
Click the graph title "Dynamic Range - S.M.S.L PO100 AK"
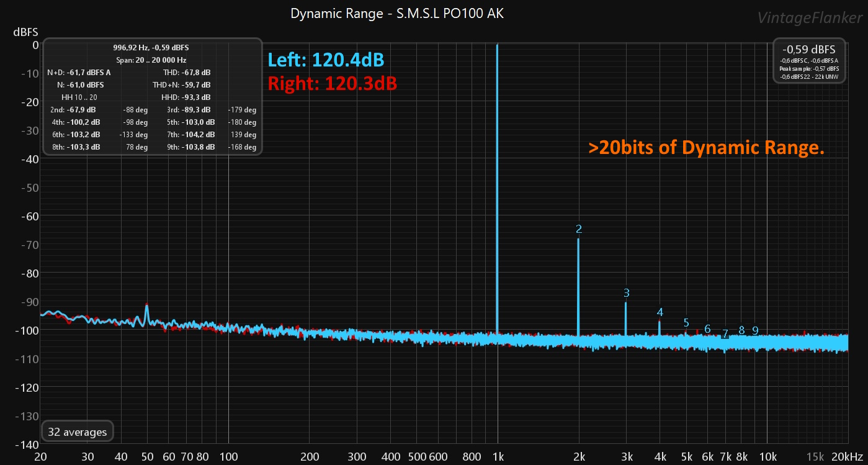(397, 13)
